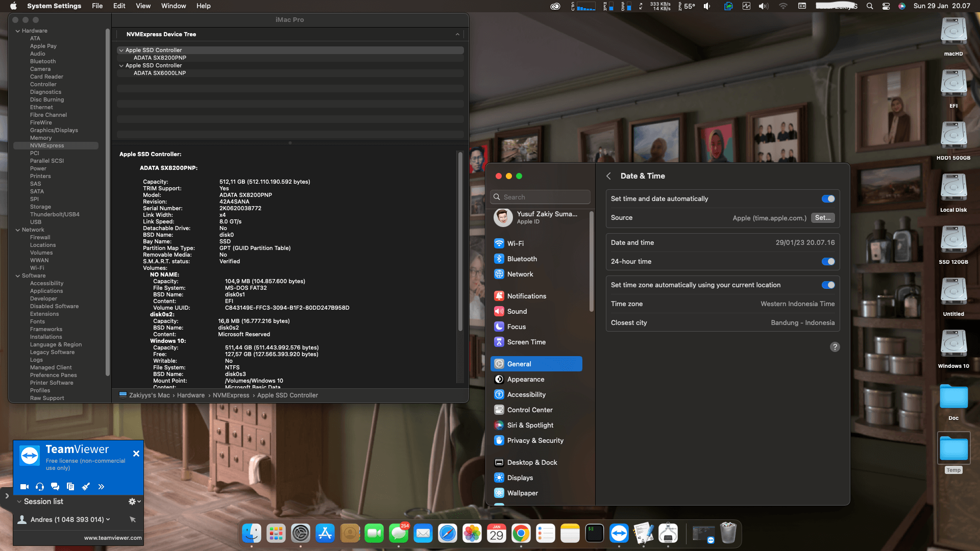
Task: Launch Google Chrome from the Dock
Action: coord(521,534)
